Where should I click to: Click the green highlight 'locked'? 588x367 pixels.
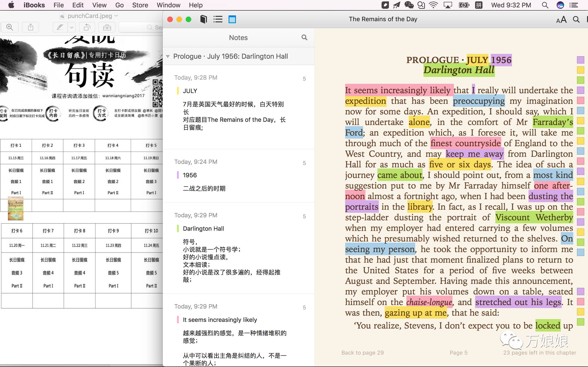[x=548, y=326]
